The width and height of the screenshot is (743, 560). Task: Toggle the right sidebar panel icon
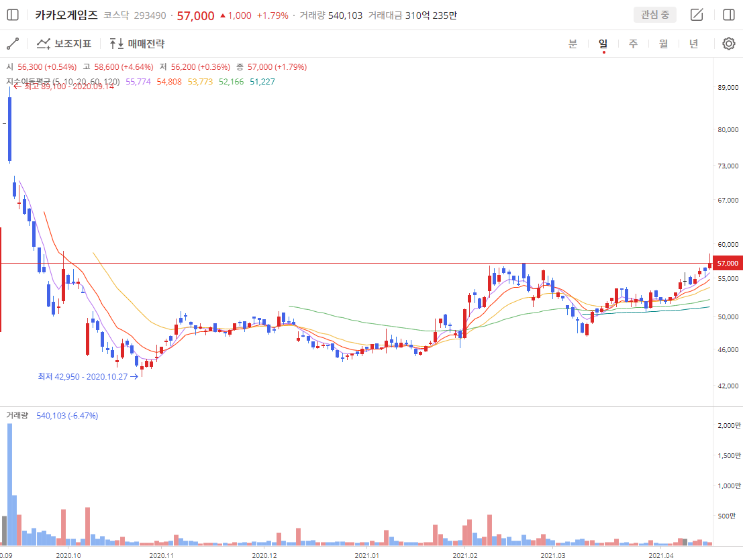click(x=728, y=15)
